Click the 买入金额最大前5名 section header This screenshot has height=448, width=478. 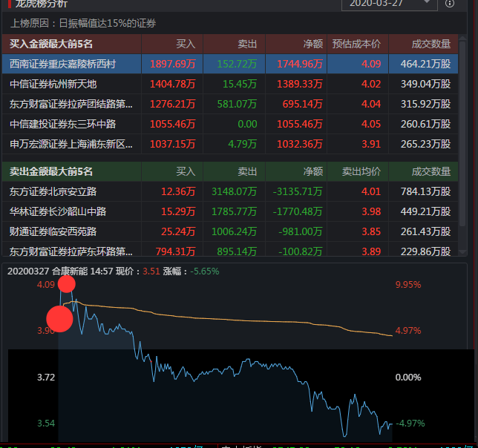click(51, 45)
